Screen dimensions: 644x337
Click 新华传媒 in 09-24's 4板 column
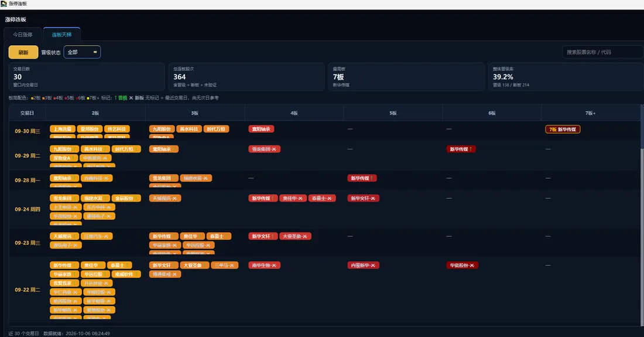(x=263, y=199)
